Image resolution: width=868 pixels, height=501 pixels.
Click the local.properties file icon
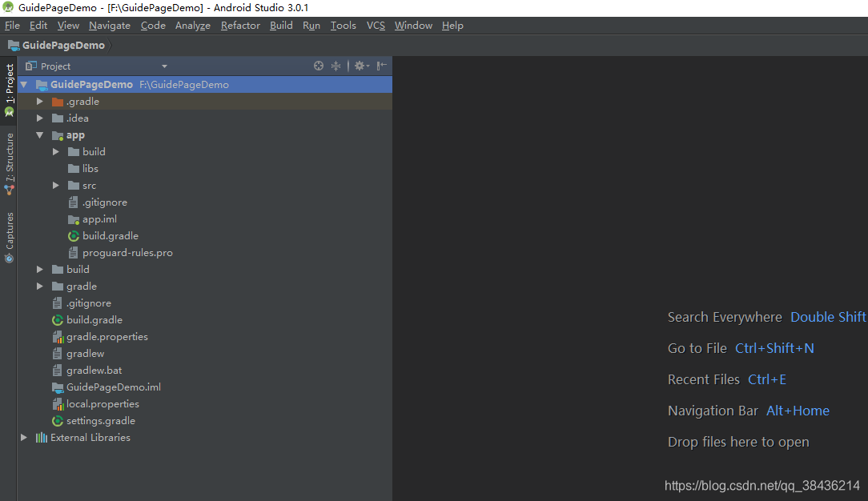(x=58, y=404)
